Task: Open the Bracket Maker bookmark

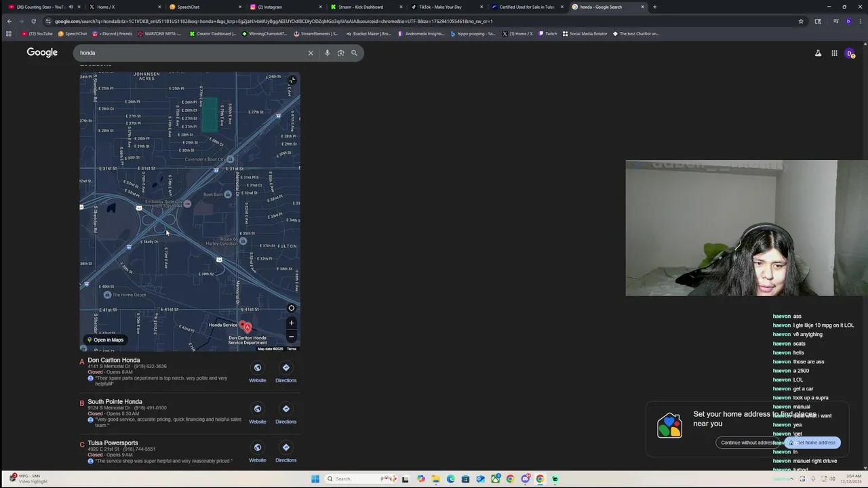Action: 369,33
